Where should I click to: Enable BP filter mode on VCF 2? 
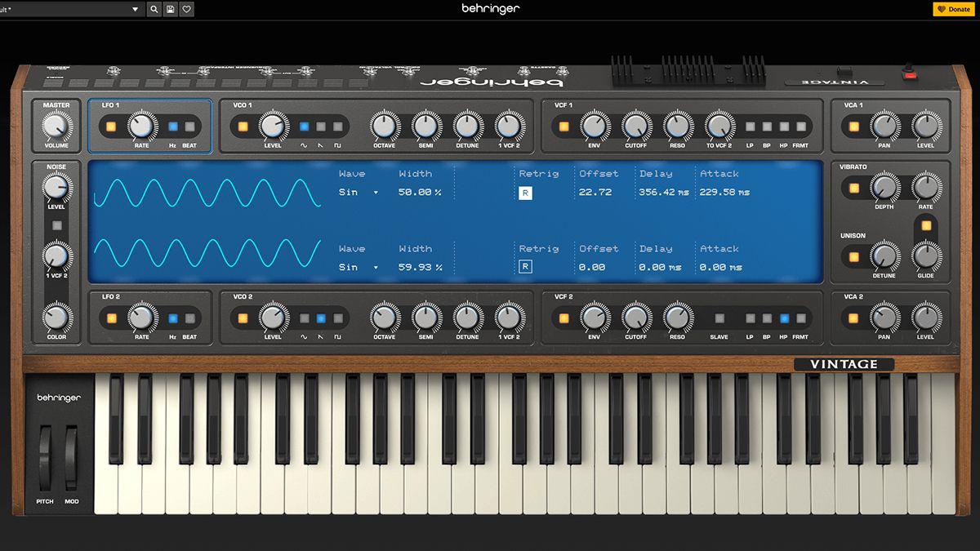766,318
